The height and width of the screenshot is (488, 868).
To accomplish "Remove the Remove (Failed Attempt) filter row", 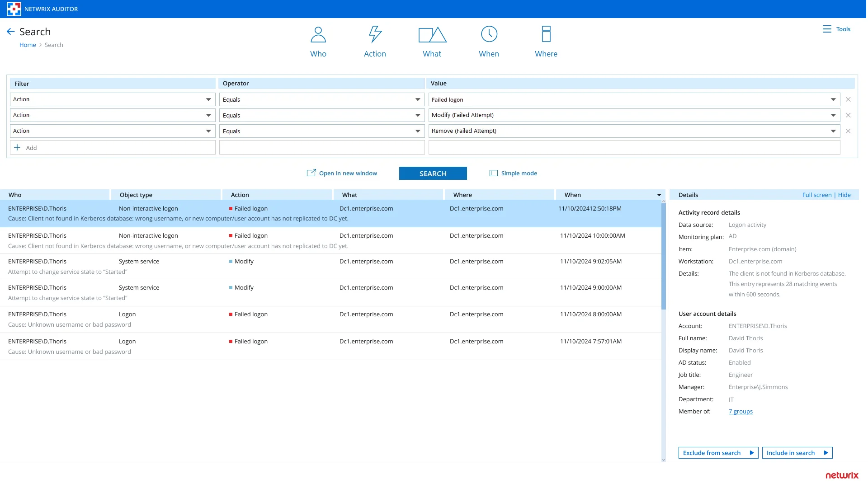I will pyautogui.click(x=848, y=131).
